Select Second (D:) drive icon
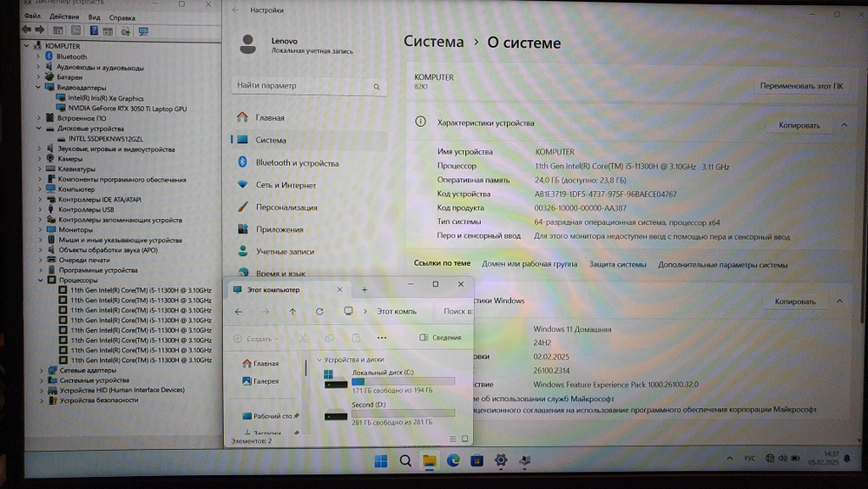 point(335,414)
